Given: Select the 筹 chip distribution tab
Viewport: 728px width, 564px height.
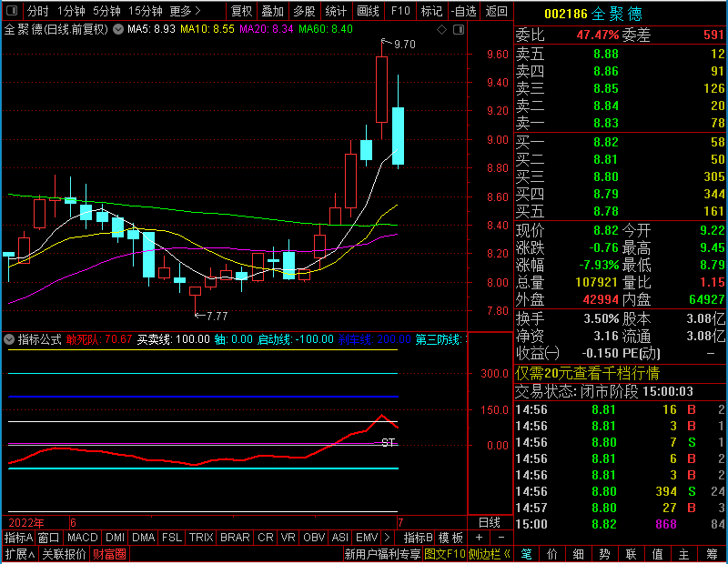Looking at the screenshot, I should pos(712,554).
